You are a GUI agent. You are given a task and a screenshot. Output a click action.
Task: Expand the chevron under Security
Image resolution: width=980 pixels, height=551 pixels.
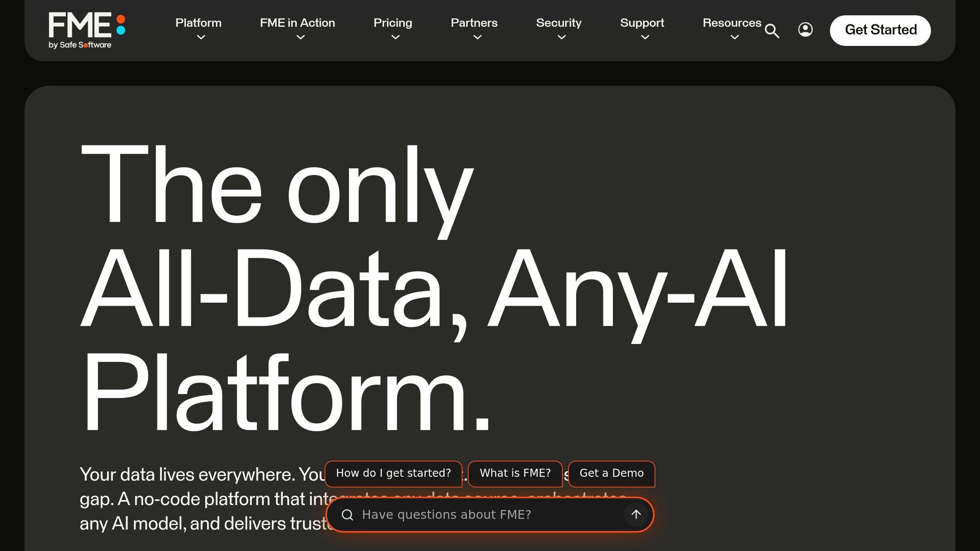(562, 37)
